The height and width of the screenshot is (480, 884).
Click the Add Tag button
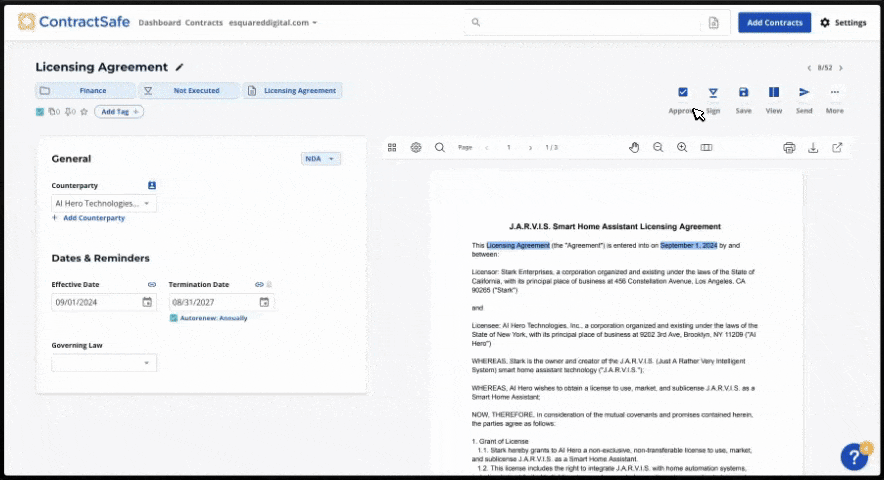point(119,112)
